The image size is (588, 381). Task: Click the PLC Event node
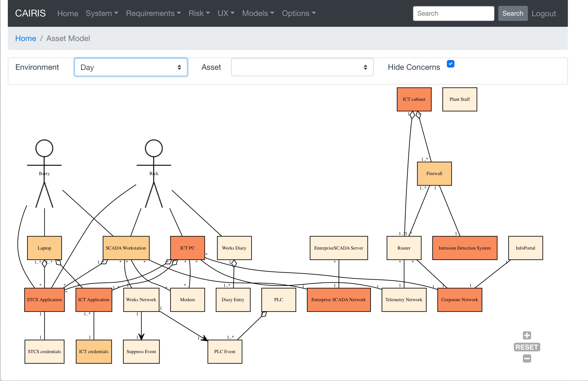click(x=225, y=352)
